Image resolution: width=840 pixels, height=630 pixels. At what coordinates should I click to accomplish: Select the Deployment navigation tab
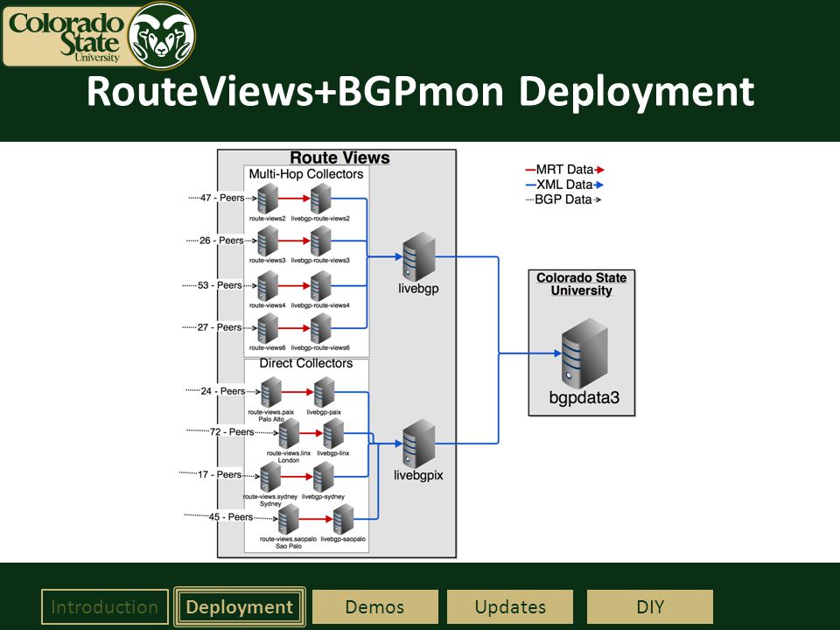(x=240, y=607)
